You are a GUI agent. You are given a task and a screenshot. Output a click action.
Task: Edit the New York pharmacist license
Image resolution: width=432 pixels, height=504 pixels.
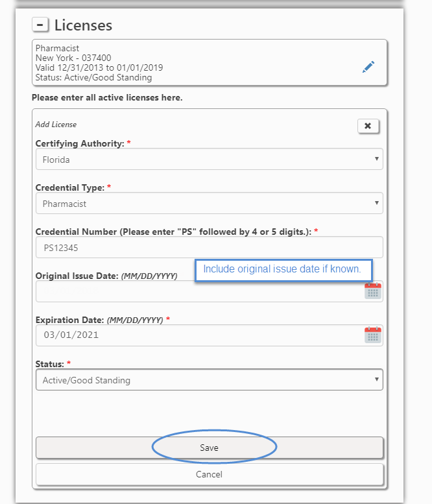pyautogui.click(x=368, y=67)
